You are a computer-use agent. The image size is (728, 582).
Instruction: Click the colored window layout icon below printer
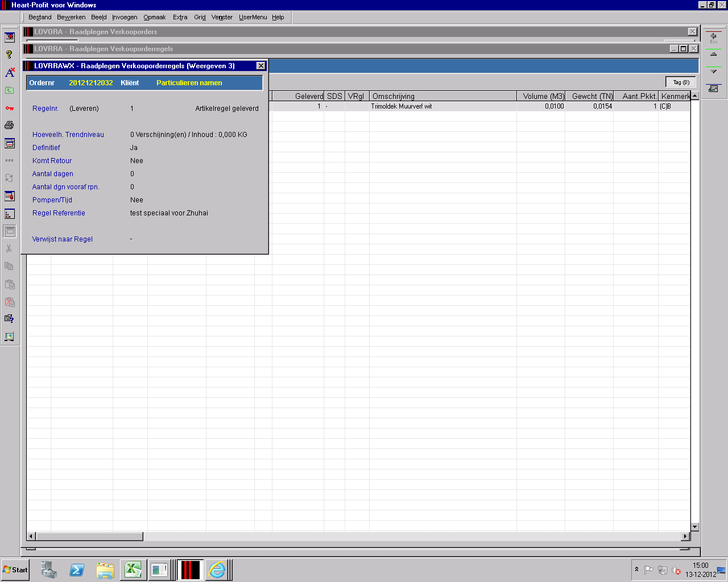pos(9,143)
